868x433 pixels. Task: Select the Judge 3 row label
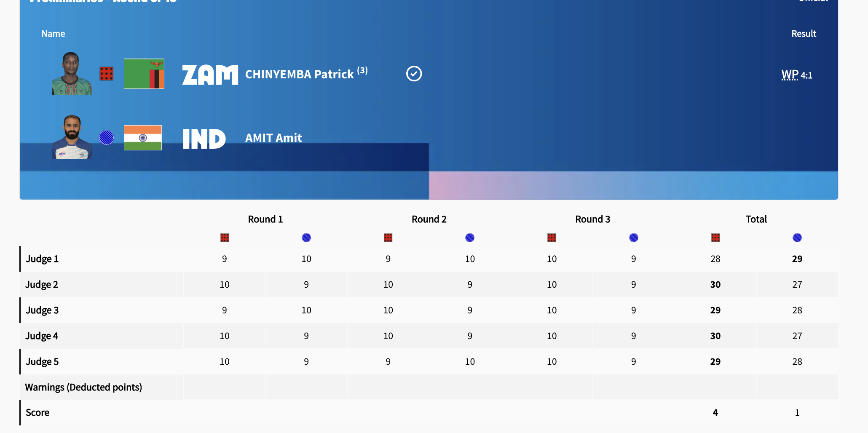tap(42, 310)
